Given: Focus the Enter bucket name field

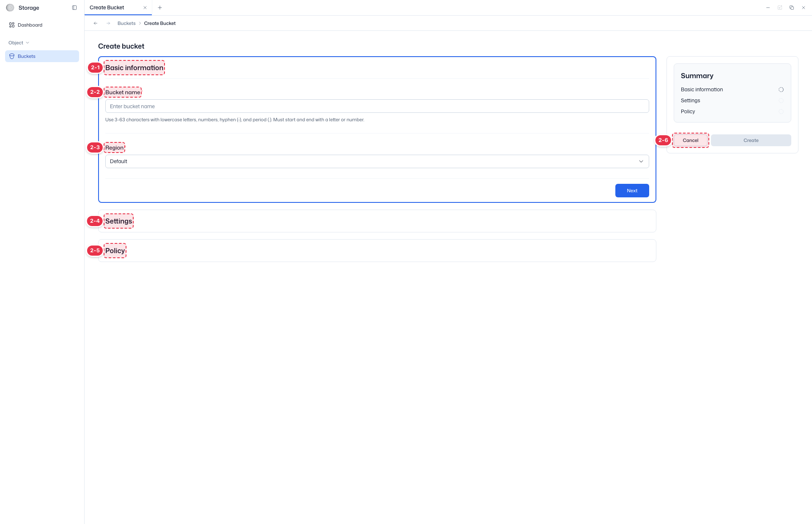Looking at the screenshot, I should coord(377,106).
